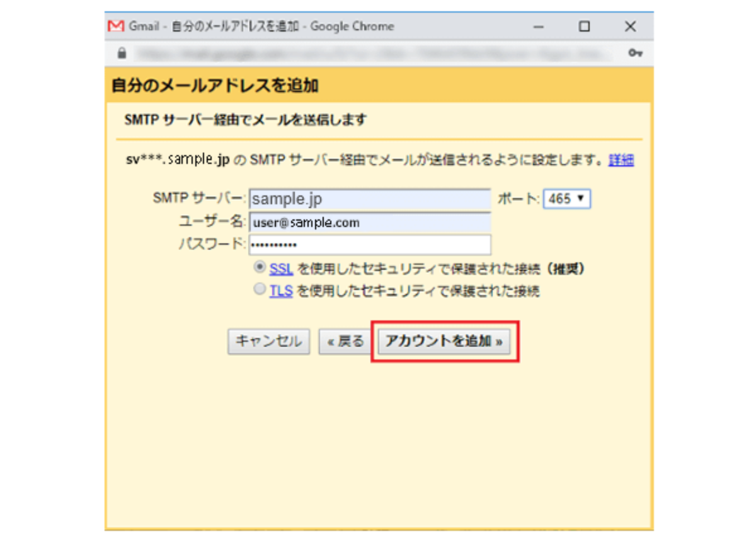
Task: Minimize the Gmail popup window
Action: 539,26
